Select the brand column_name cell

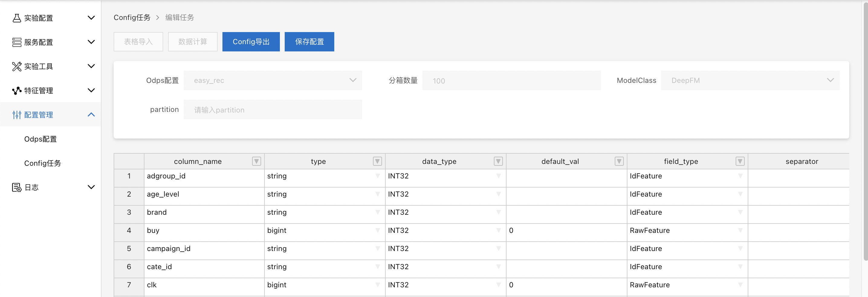204,214
